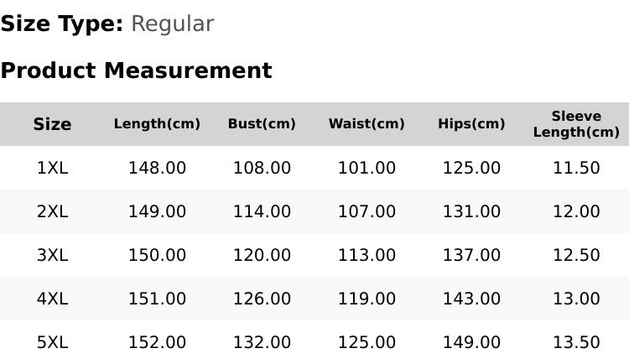Select the 4XL size row label
This screenshot has height=364, width=629.
pyautogui.click(x=52, y=299)
